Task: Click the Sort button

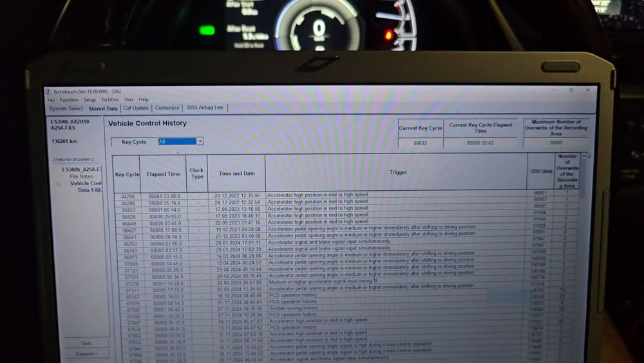Action: click(86, 343)
